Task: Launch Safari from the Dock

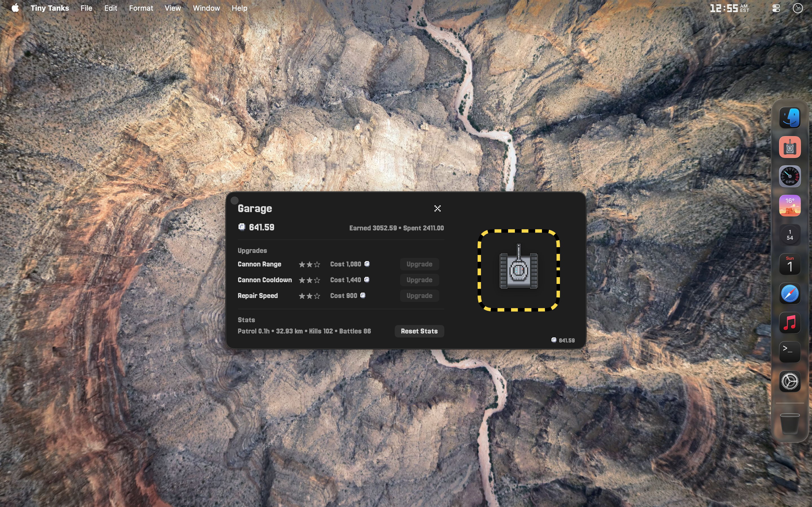Action: coord(789,293)
